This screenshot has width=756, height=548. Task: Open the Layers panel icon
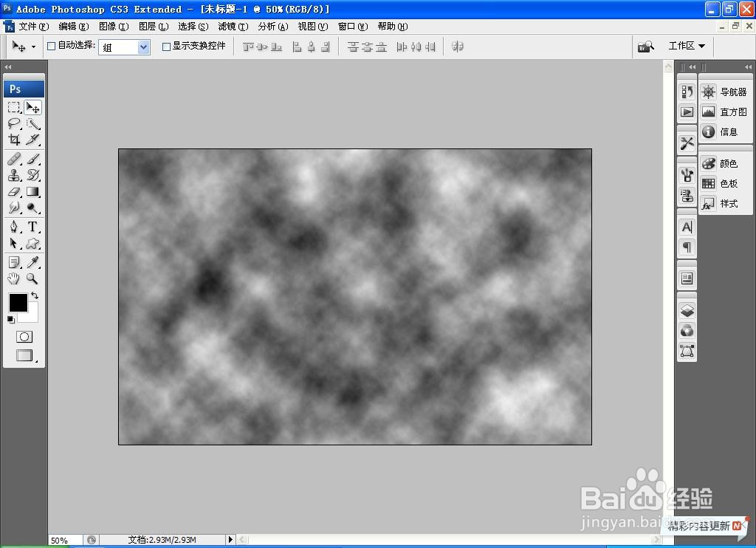click(687, 310)
